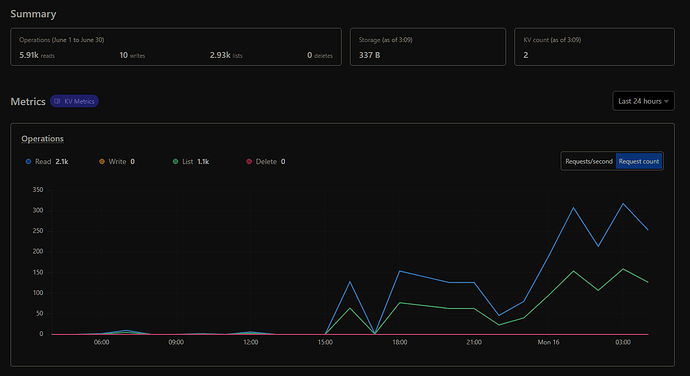Click the Mon 16 time axis marker
Viewport: 690px width, 376px height.
(548, 342)
